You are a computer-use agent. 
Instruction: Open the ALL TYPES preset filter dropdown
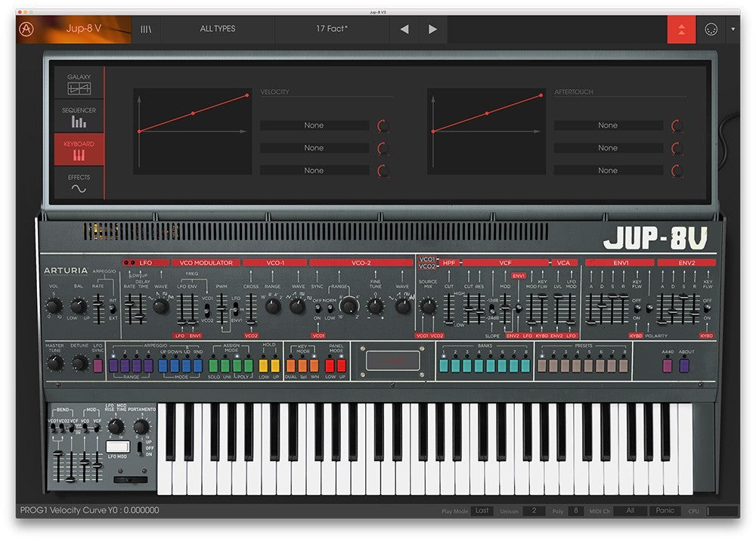pyautogui.click(x=218, y=29)
